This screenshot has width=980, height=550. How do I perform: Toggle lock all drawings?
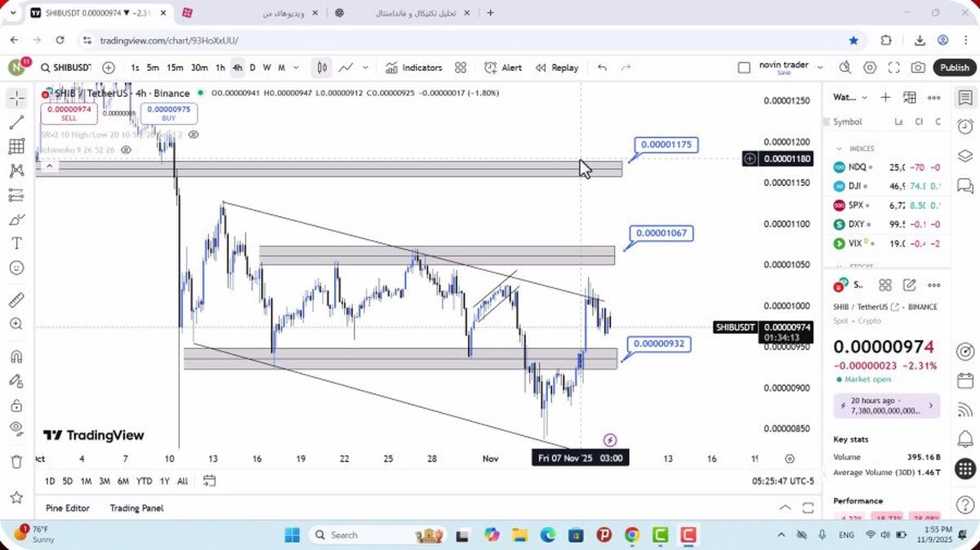click(x=16, y=405)
